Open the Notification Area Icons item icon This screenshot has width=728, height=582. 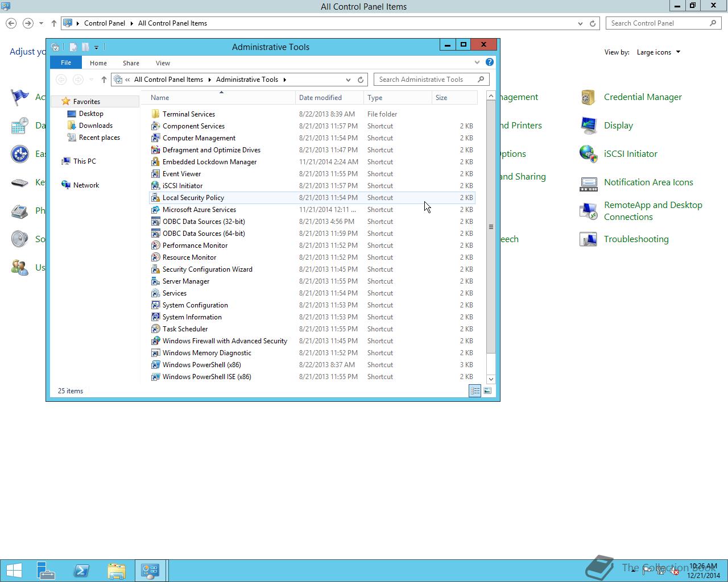point(588,182)
